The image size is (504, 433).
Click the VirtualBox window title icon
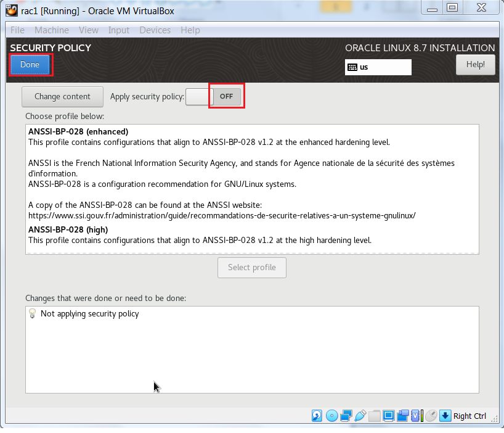pos(12,10)
